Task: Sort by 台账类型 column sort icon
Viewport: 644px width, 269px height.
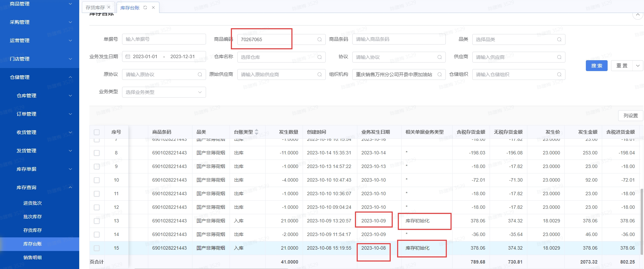Action: point(256,132)
